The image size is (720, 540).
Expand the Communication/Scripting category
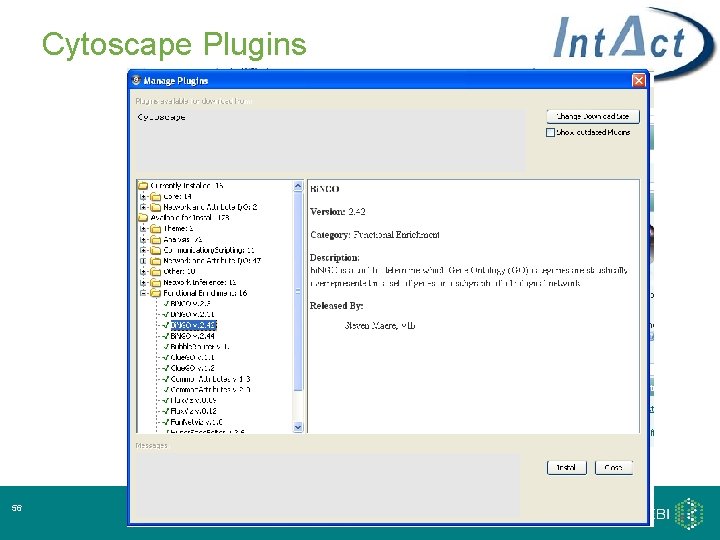click(x=143, y=250)
